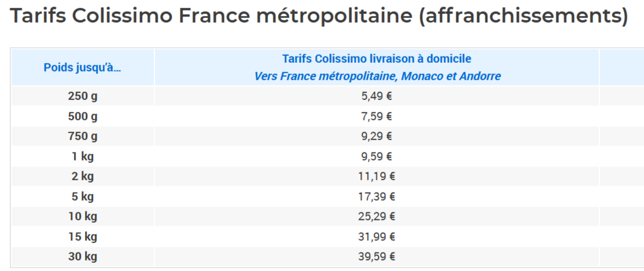
Task: Click the Tarifs Colissimo France métropolitaine page heading
Action: [319, 16]
